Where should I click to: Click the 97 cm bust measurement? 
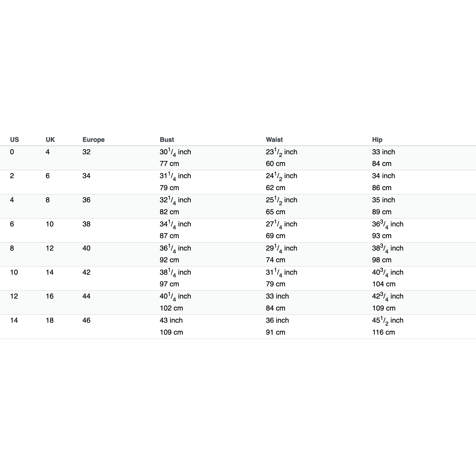coord(169,284)
